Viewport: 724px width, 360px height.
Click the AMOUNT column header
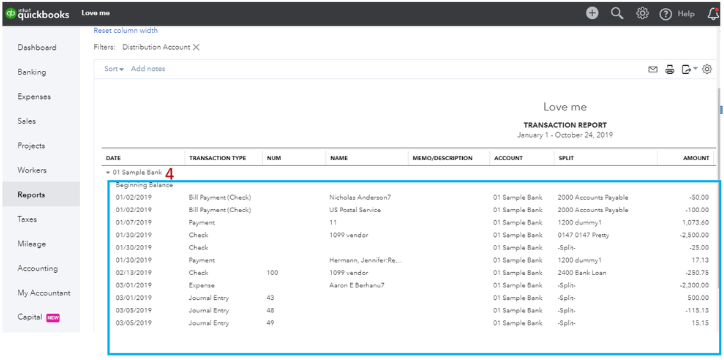696,158
